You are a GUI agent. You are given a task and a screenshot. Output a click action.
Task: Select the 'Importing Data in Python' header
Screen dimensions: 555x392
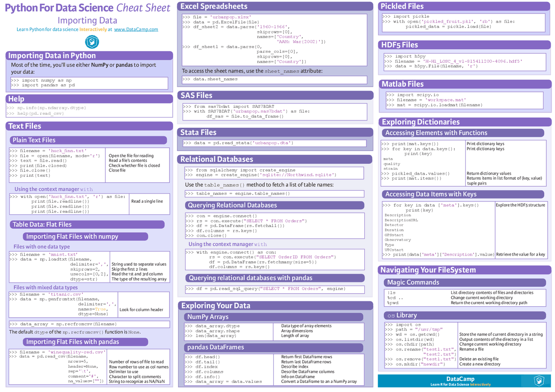89,55
